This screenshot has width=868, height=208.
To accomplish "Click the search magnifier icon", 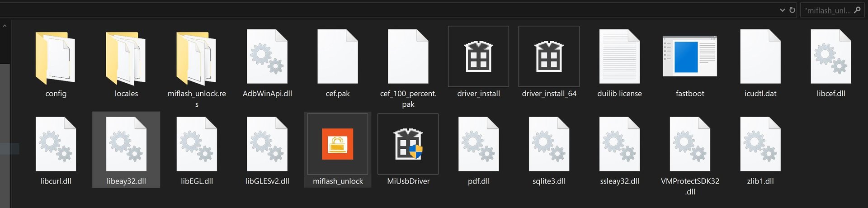I will click(857, 10).
